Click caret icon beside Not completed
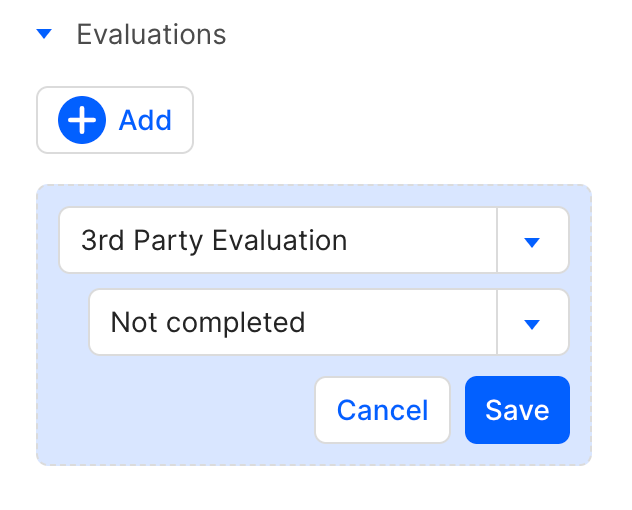The width and height of the screenshot is (632, 510). point(532,323)
